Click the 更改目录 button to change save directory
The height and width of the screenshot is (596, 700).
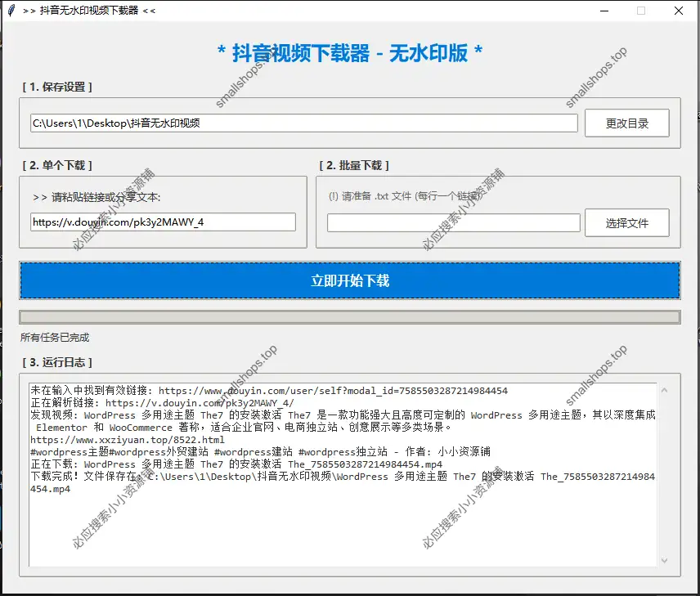627,123
